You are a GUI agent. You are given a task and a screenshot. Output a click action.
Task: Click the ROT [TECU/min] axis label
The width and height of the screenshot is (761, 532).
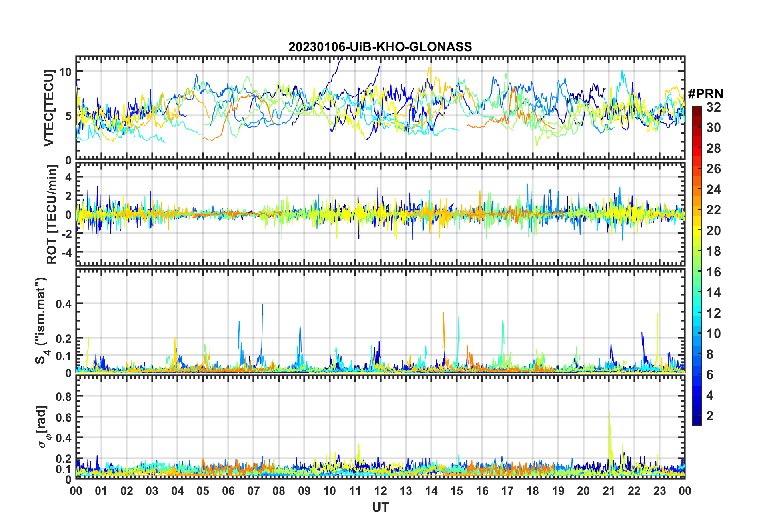click(x=52, y=214)
